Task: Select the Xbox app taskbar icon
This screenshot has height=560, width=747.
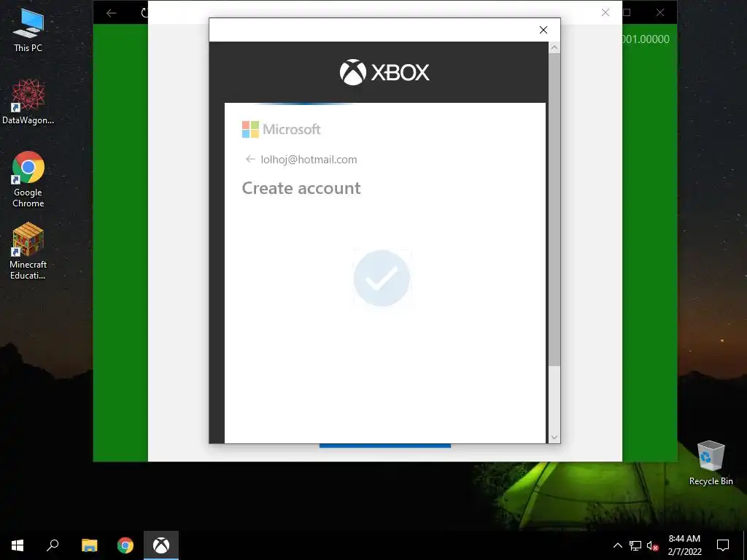Action: tap(161, 545)
